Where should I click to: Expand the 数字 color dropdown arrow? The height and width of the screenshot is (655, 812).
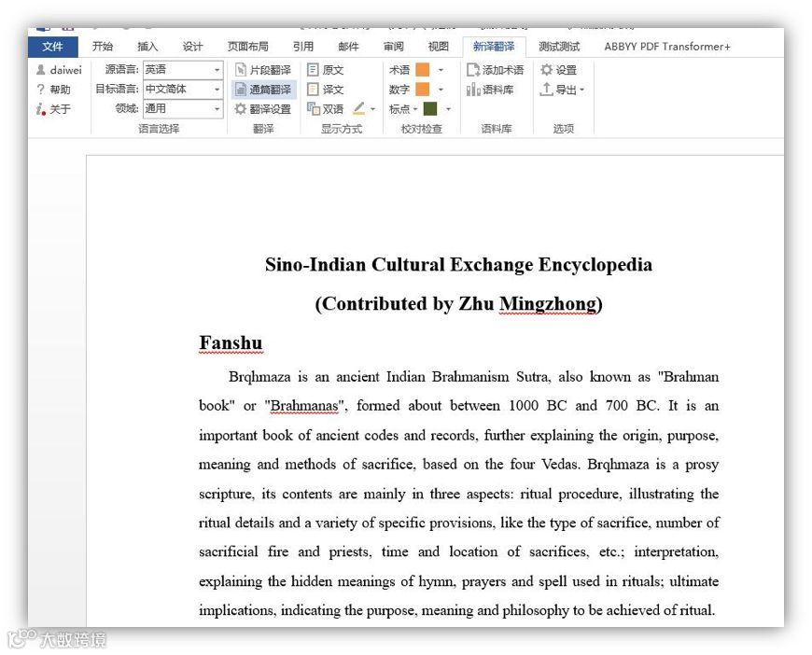pyautogui.click(x=441, y=90)
